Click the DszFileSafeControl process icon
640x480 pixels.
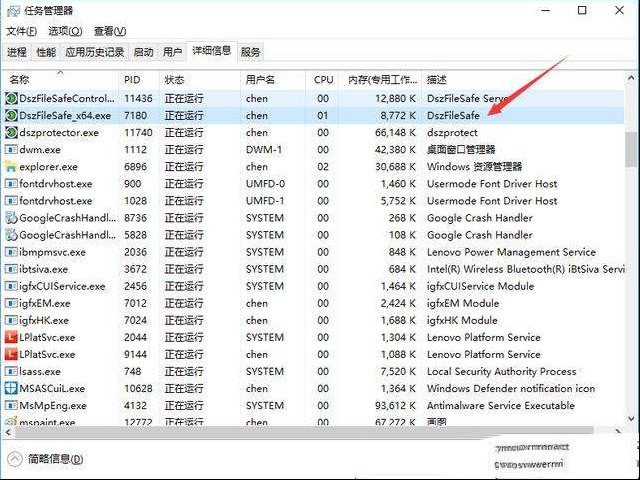coord(11,98)
